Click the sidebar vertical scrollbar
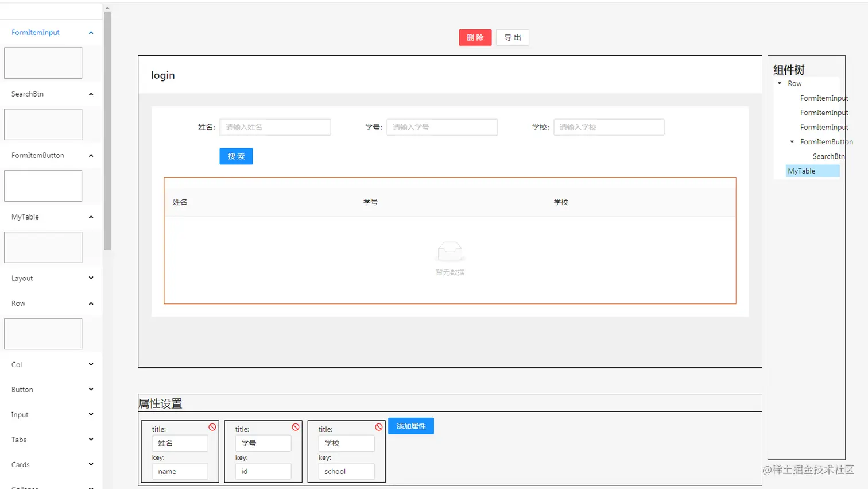Viewport: 868px width, 489px height. (x=107, y=131)
